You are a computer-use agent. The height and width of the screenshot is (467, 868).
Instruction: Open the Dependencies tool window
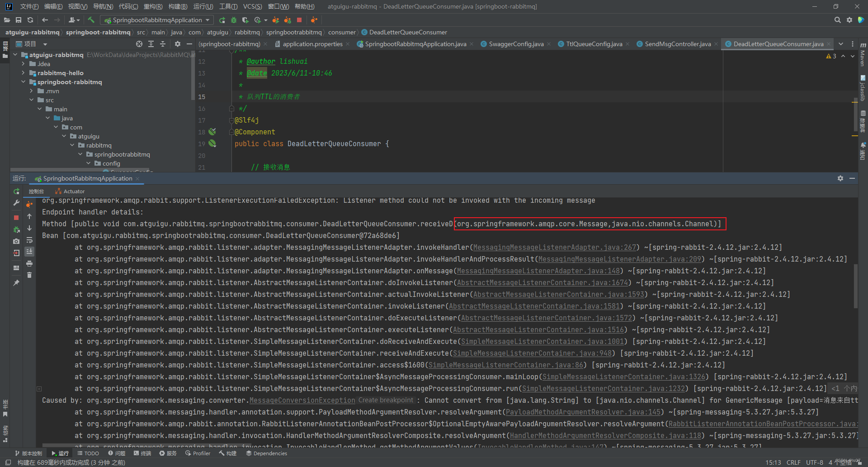click(266, 453)
